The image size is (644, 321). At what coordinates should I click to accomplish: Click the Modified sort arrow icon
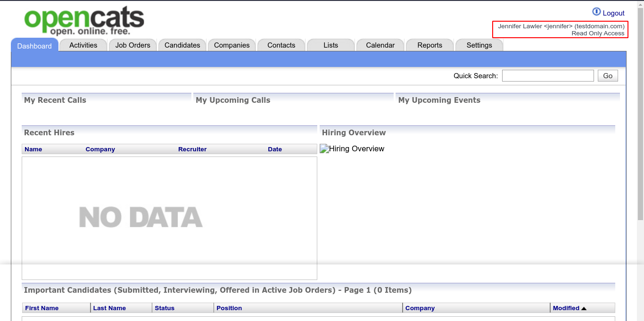(584, 308)
